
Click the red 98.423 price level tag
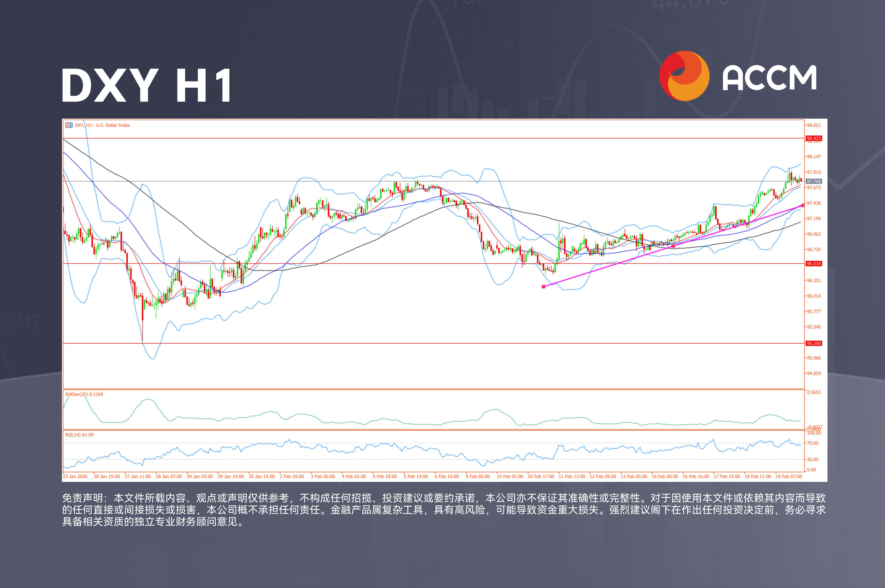coord(814,138)
